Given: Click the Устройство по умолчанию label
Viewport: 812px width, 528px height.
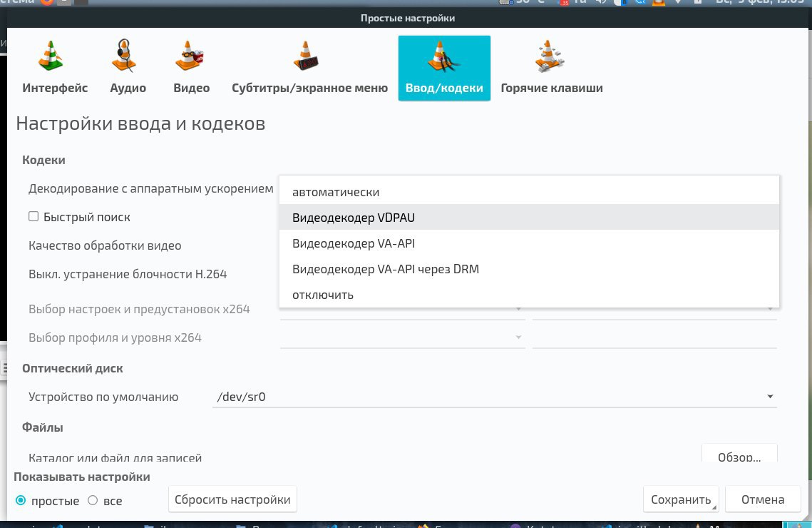Looking at the screenshot, I should (103, 397).
